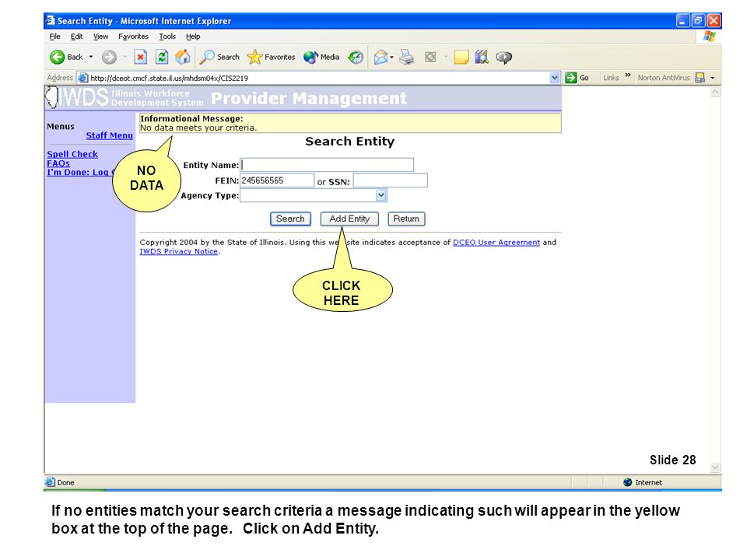Viewport: 747px width, 560px height.
Task: Open the Agency Type dropdown
Action: pos(314,195)
